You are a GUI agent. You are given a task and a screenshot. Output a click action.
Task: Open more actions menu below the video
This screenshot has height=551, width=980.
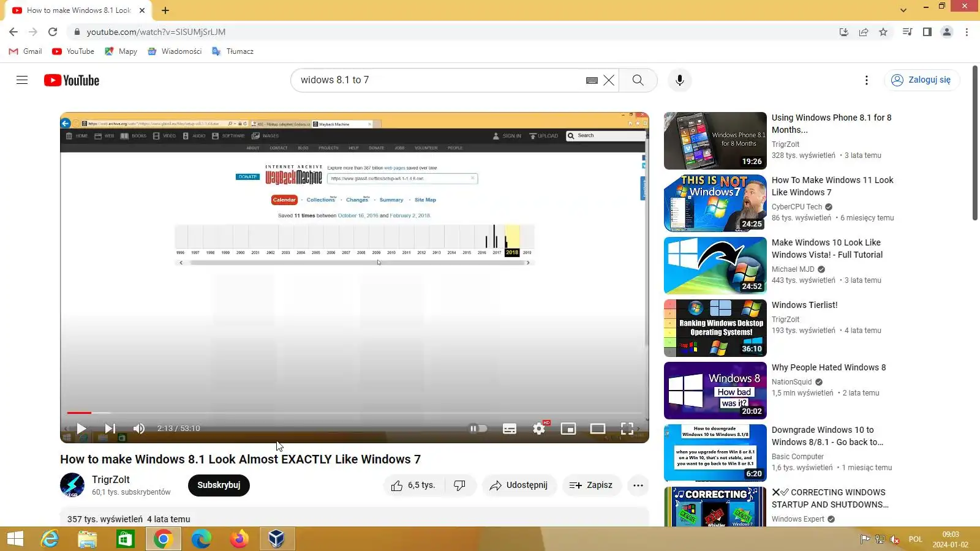(638, 485)
